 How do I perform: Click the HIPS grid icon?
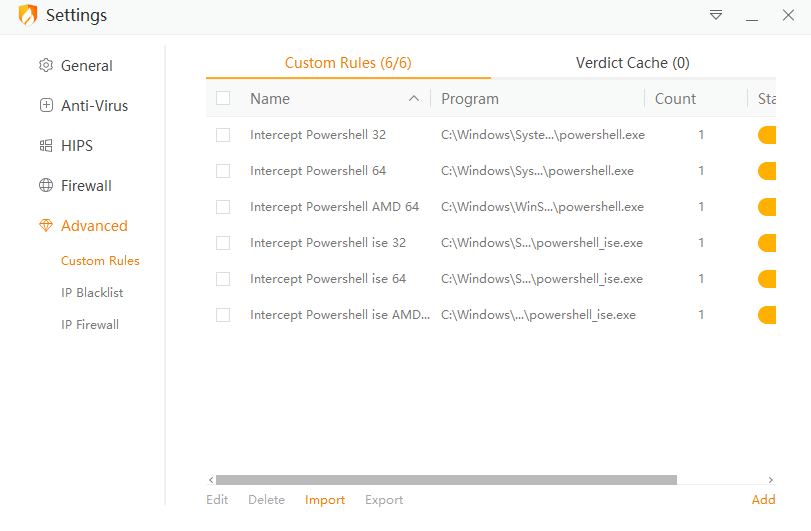(46, 146)
